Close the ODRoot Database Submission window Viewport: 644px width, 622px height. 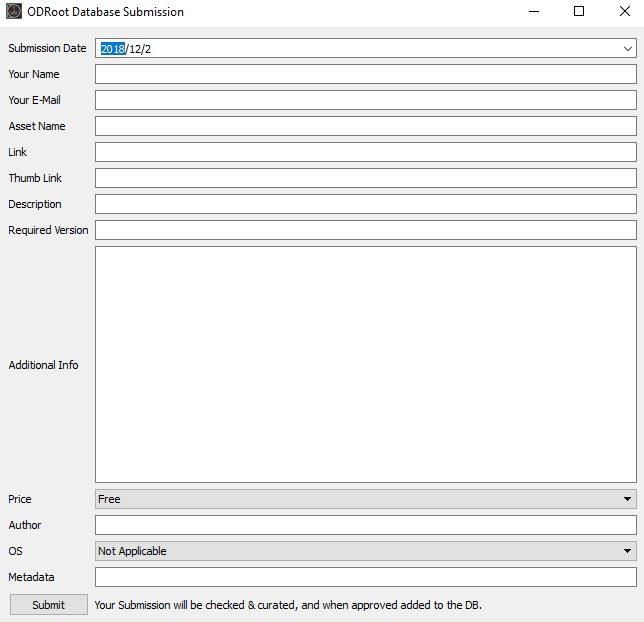tap(625, 12)
